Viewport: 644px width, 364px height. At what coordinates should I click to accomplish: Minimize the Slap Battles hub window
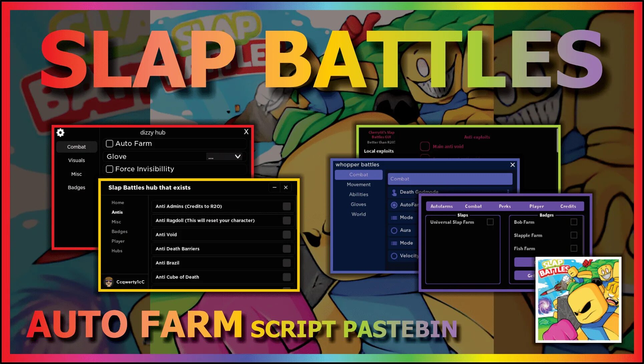[x=274, y=188]
